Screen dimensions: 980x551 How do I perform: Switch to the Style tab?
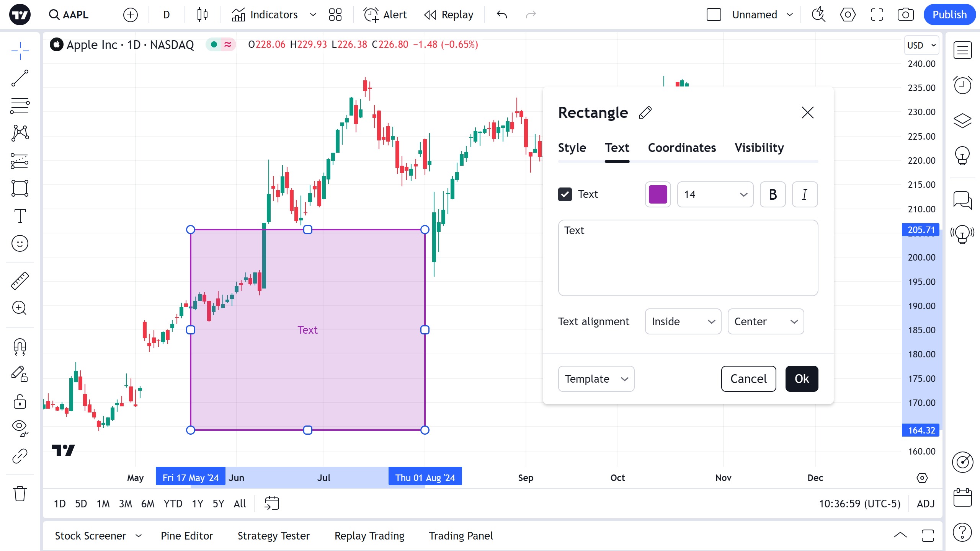click(572, 148)
